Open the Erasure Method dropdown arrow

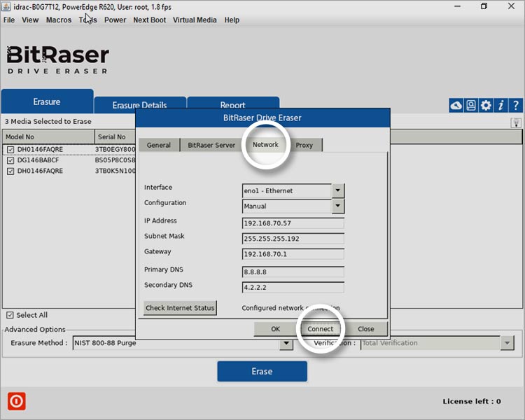tap(286, 344)
